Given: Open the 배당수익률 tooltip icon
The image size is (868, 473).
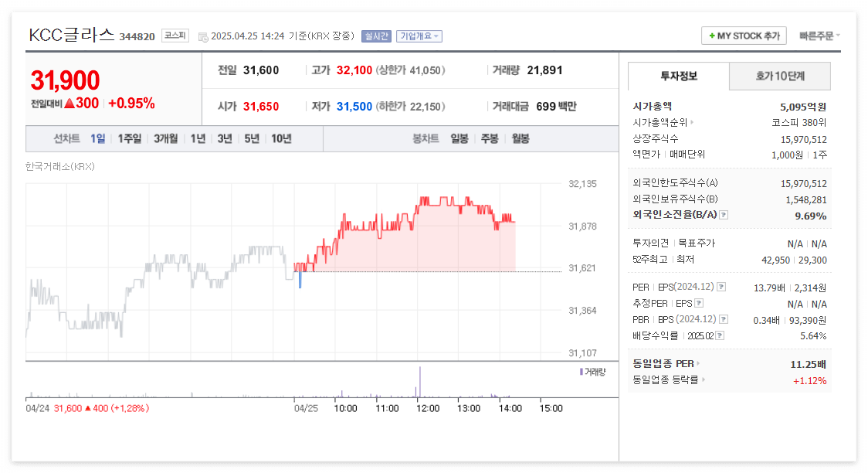Looking at the screenshot, I should pyautogui.click(x=721, y=335).
